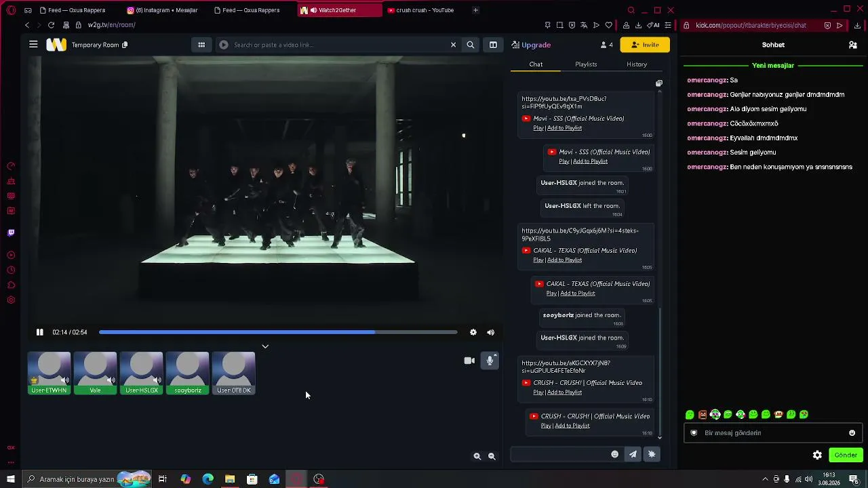Show the room members count

[606, 45]
